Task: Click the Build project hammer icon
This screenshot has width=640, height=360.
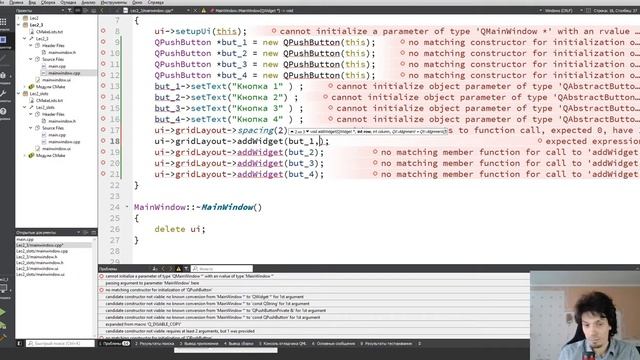Action: click(3, 338)
